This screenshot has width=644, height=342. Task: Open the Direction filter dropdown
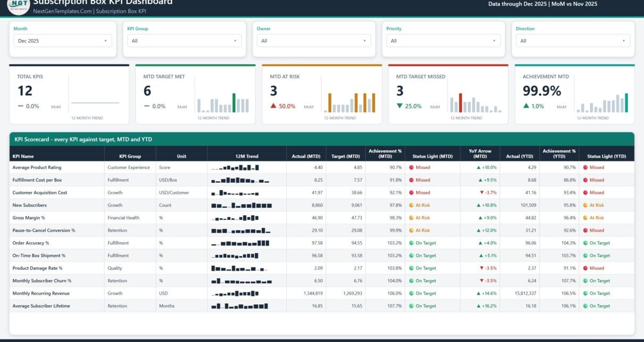[x=573, y=40]
